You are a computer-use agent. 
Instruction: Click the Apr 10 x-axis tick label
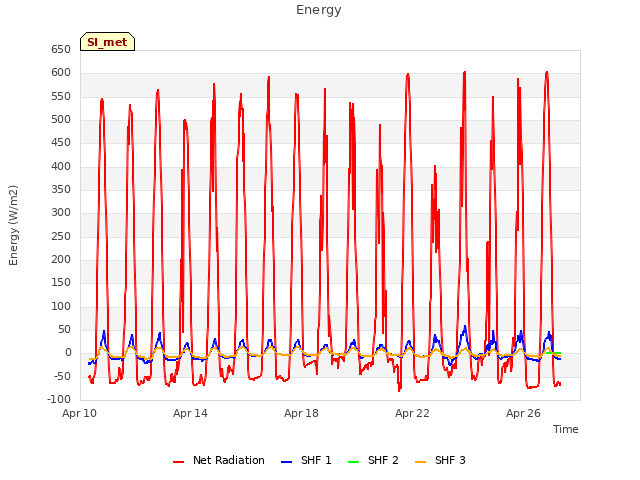[x=80, y=413]
